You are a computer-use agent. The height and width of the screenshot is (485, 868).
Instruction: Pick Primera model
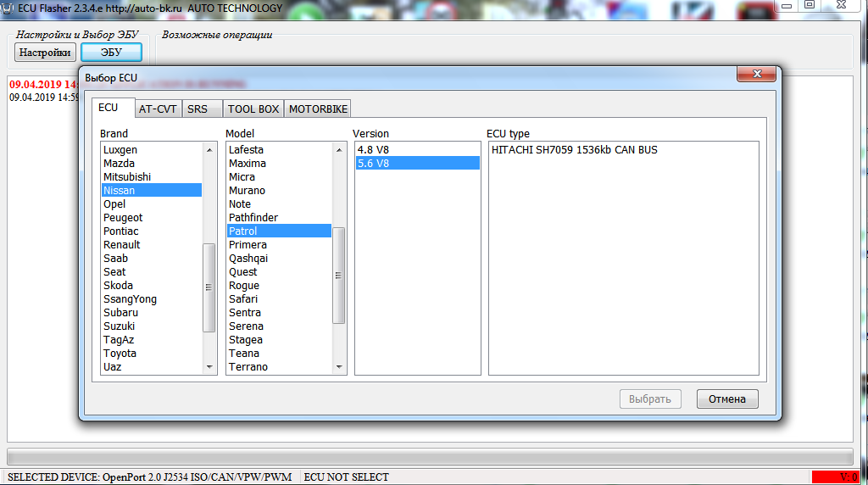pos(279,245)
